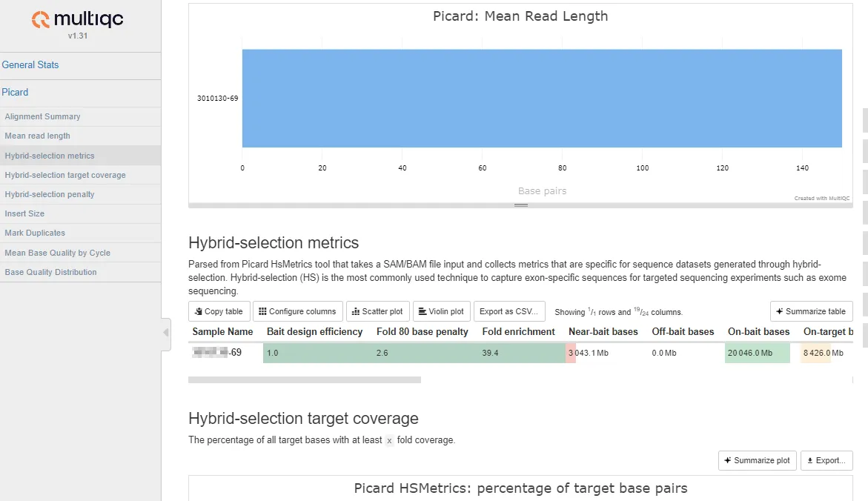The width and height of the screenshot is (868, 501).
Task: Jump to Hybrid-selection penalty section
Action: 50,194
